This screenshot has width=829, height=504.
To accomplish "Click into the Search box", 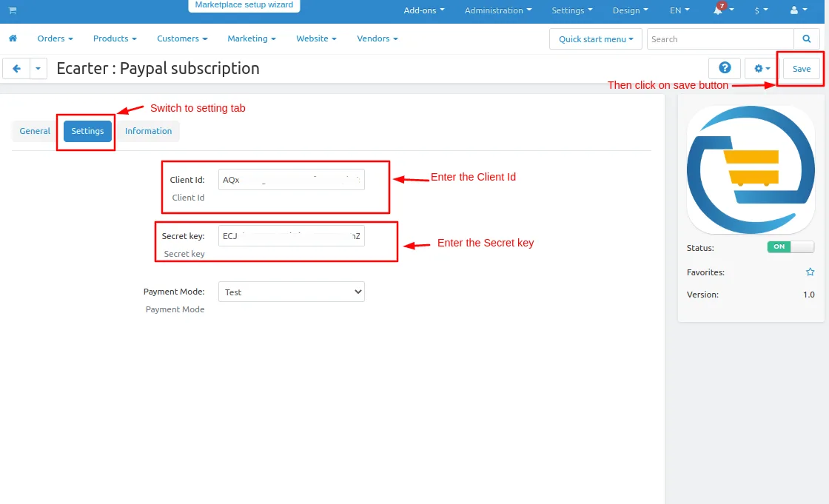I will pyautogui.click(x=720, y=39).
